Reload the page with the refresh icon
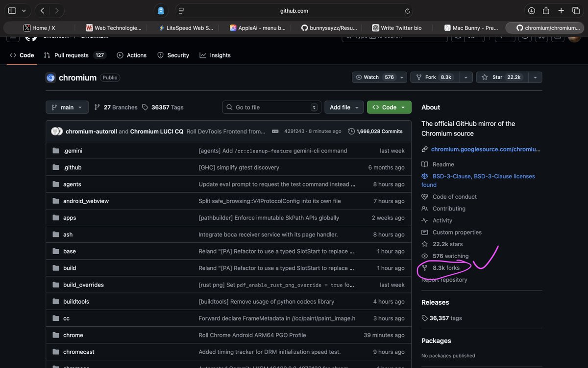The height and width of the screenshot is (368, 588). tap(407, 10)
